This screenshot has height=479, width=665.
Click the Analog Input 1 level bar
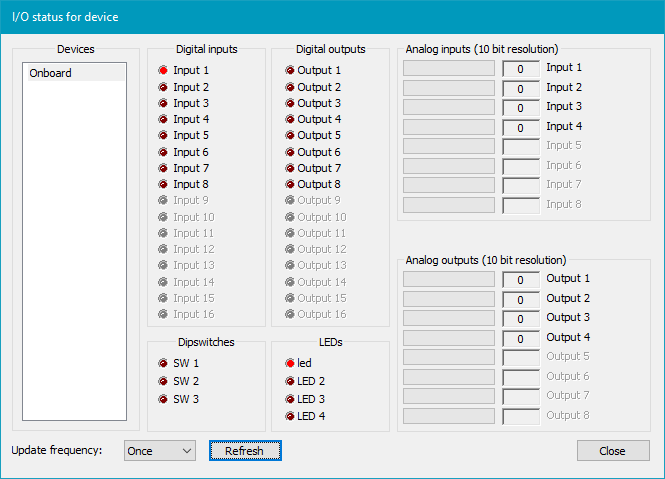(x=449, y=69)
